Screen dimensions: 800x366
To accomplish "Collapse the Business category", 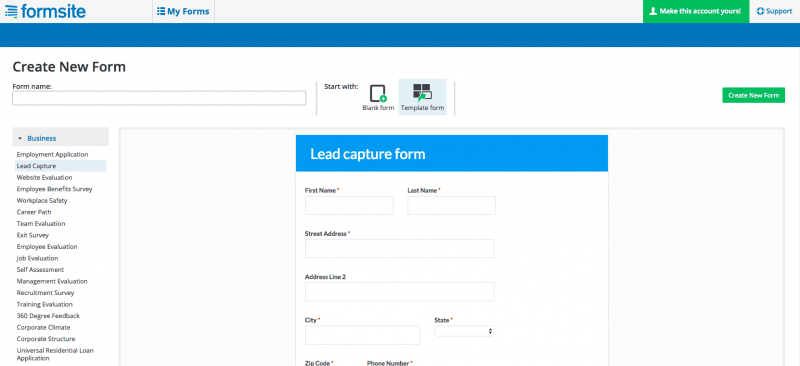I will pyautogui.click(x=61, y=138).
